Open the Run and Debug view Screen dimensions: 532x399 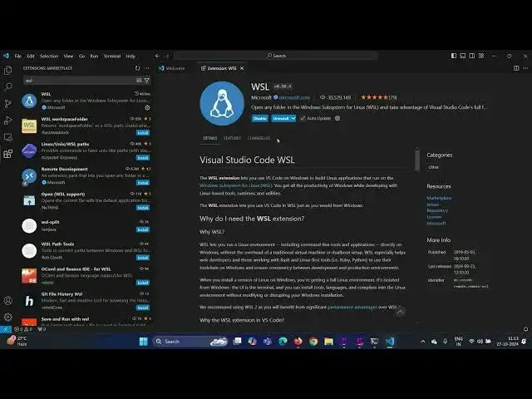(x=7, y=121)
